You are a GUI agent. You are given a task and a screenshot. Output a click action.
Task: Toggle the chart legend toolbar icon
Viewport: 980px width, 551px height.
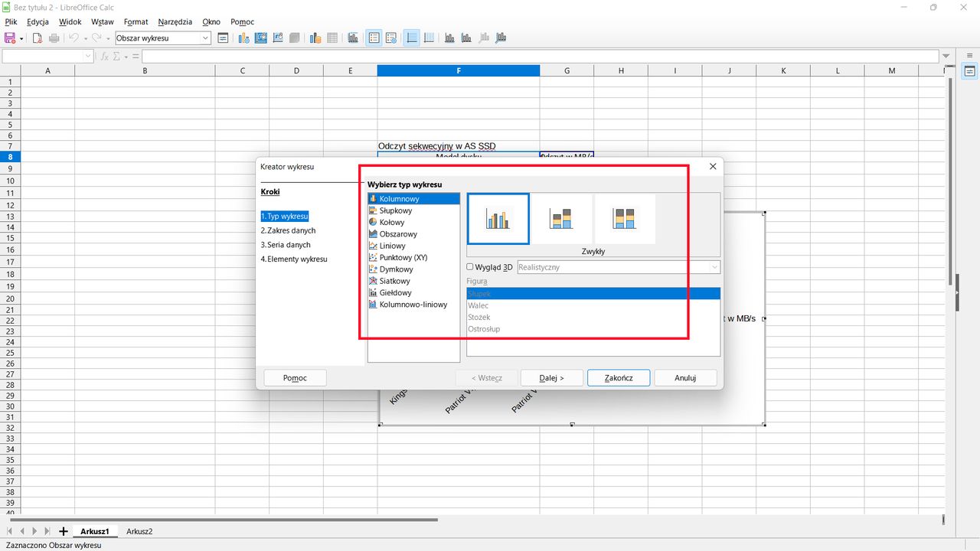tap(374, 38)
